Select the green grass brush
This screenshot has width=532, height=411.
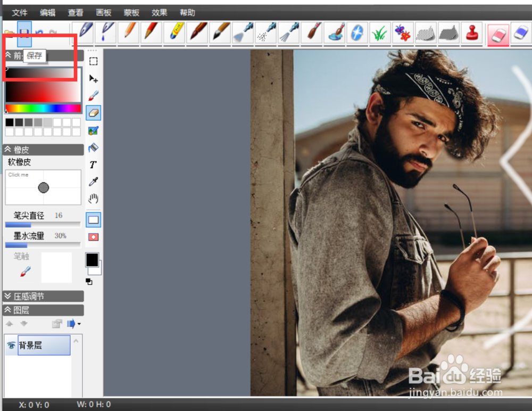click(380, 33)
